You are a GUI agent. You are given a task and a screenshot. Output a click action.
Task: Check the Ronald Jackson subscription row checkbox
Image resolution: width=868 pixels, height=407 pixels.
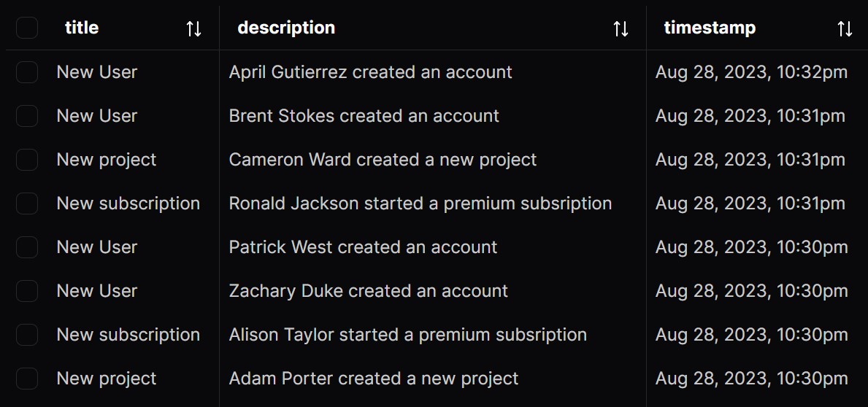tap(27, 204)
